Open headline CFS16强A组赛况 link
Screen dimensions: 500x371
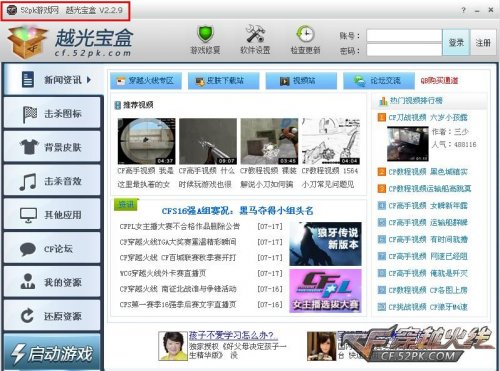237,211
